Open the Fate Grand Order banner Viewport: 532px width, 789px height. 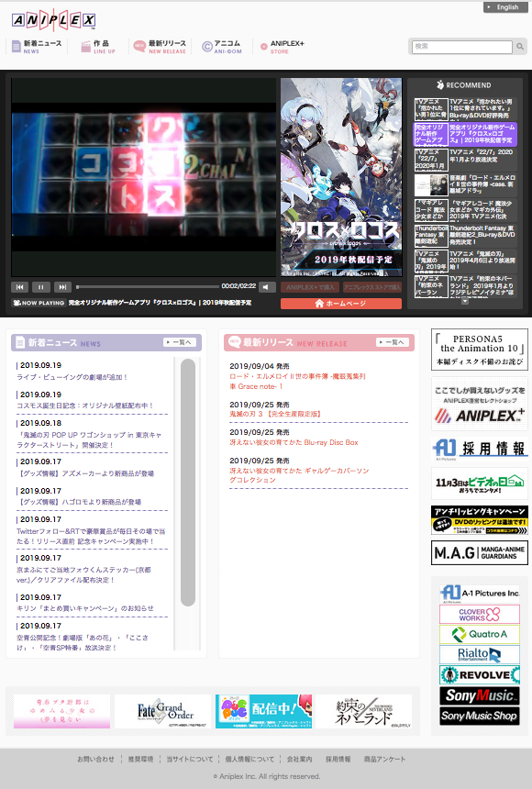[162, 711]
